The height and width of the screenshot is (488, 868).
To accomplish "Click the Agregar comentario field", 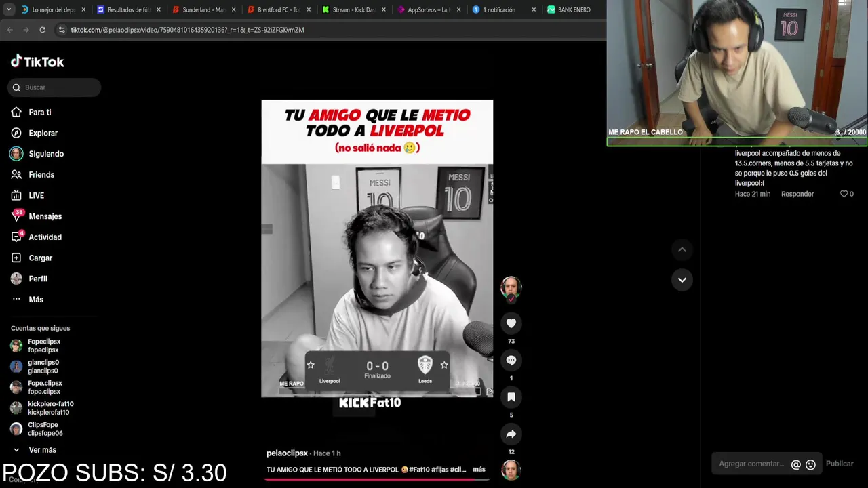I will pyautogui.click(x=751, y=464).
